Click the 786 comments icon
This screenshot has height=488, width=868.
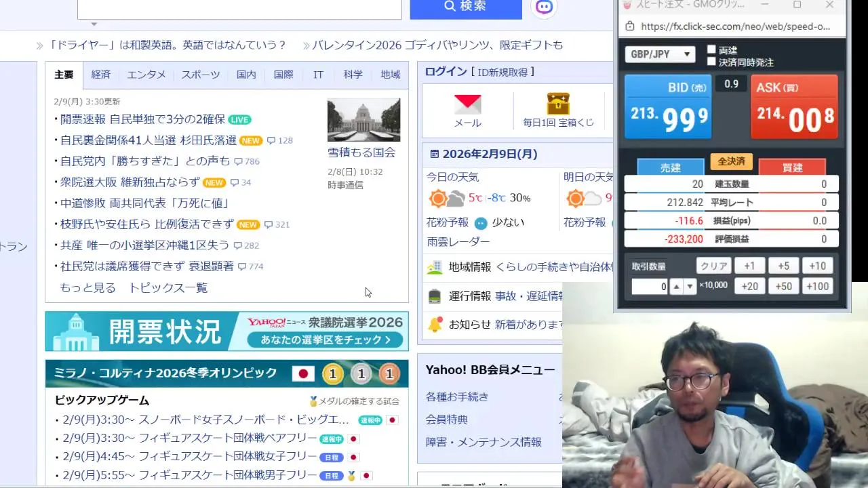238,162
